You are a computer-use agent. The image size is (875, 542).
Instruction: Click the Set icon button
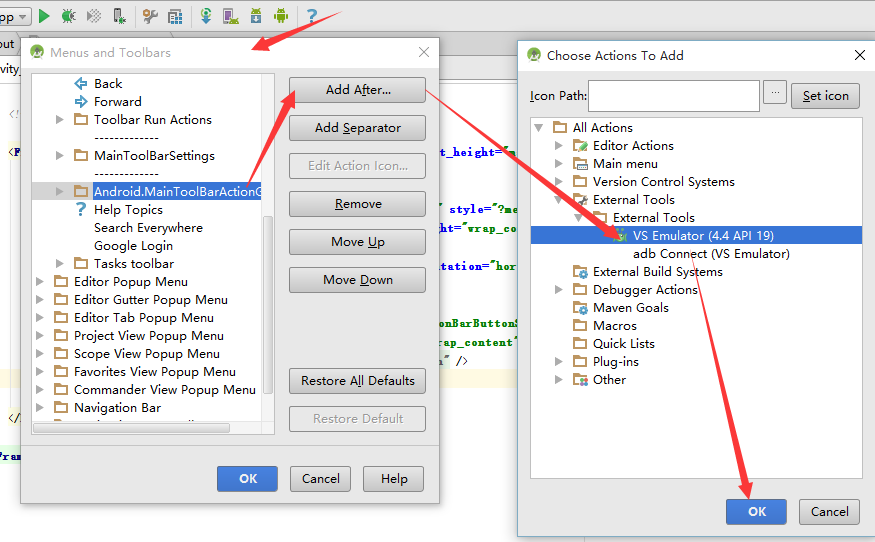pyautogui.click(x=825, y=96)
